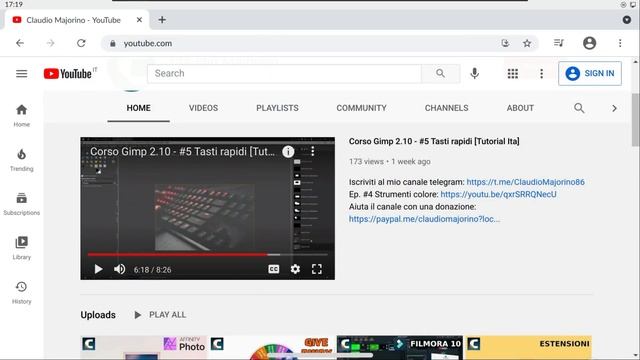
Task: Open the YouTube apps grid
Action: coord(513,73)
